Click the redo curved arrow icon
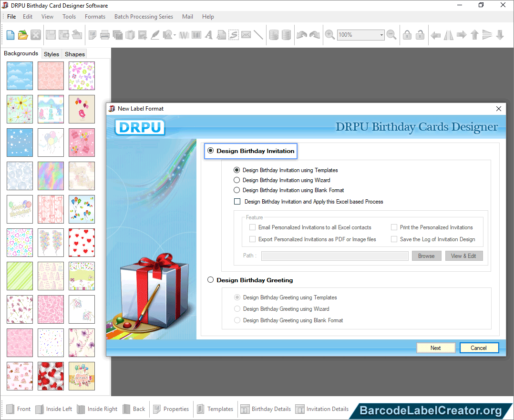The height and width of the screenshot is (420, 514). [314, 35]
